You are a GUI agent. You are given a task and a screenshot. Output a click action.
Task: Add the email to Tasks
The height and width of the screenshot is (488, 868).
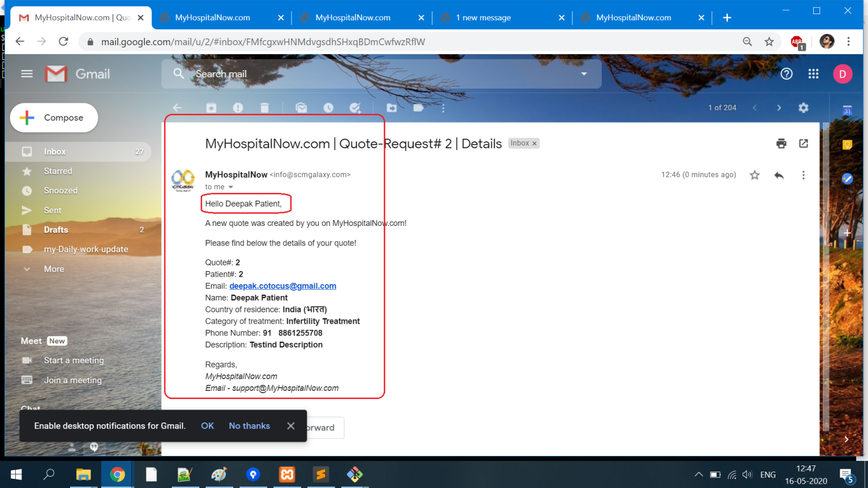pos(355,108)
